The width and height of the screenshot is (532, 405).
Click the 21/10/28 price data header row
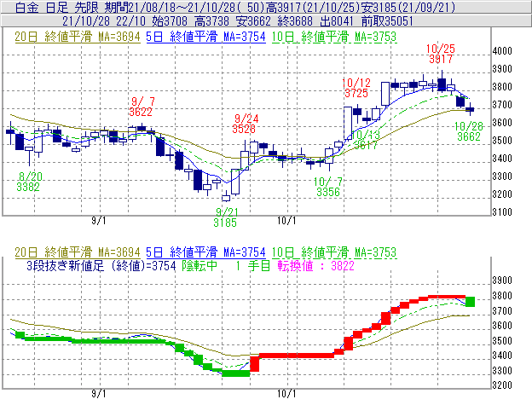(266, 21)
